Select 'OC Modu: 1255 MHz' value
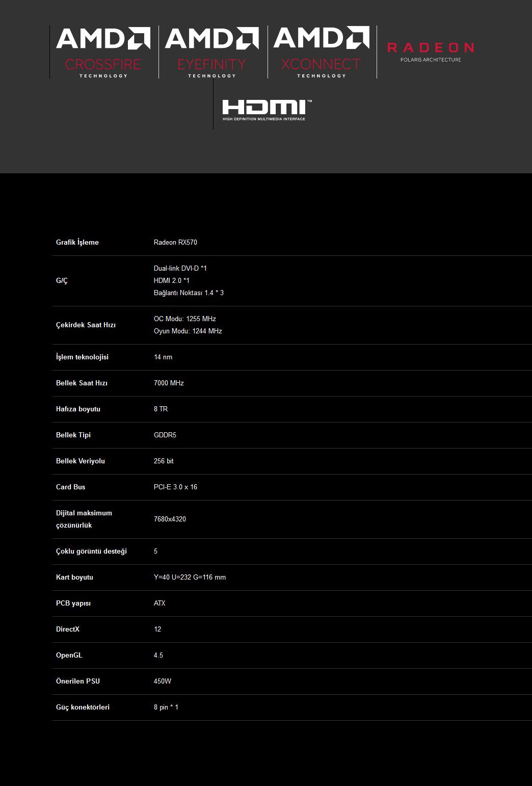532x786 pixels. coord(185,319)
